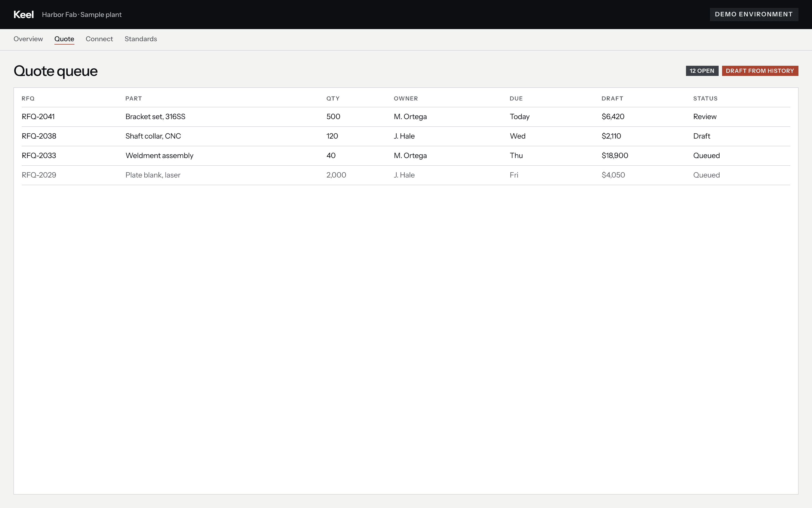Open the Overview tab
The width and height of the screenshot is (812, 508).
pyautogui.click(x=28, y=39)
